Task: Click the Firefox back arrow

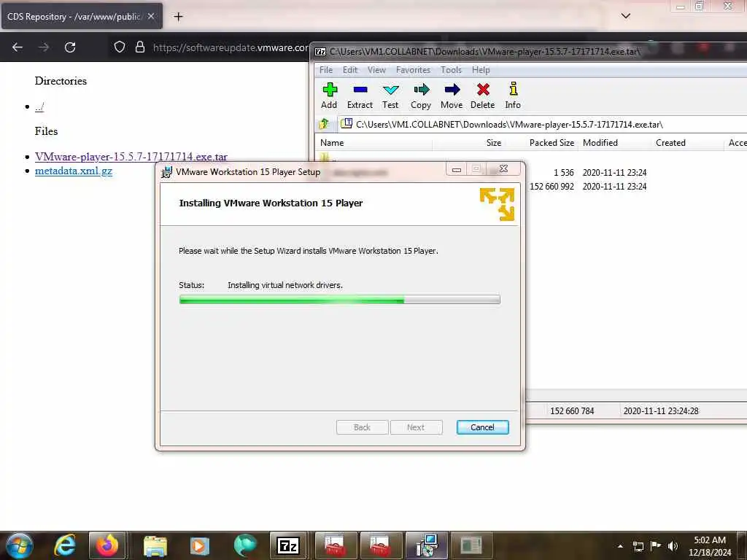Action: pos(18,47)
